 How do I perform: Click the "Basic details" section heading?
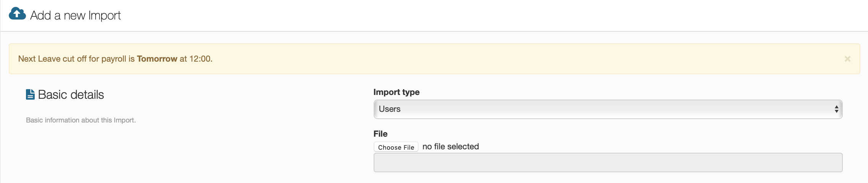[x=71, y=95]
